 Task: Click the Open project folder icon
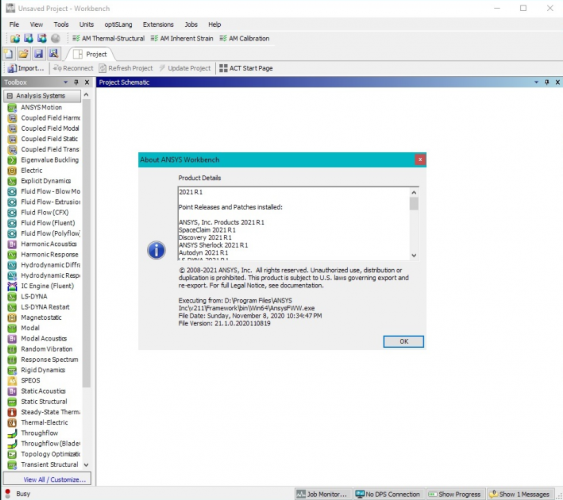[23, 54]
